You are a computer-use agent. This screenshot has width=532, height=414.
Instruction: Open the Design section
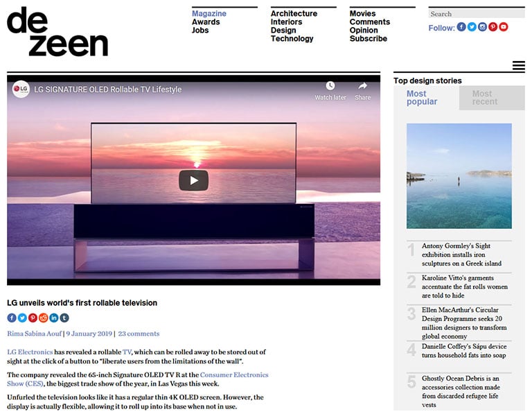pos(283,31)
